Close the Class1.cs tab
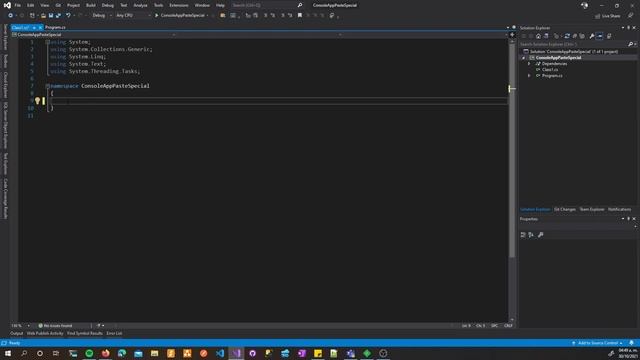640x360 pixels. [40, 27]
